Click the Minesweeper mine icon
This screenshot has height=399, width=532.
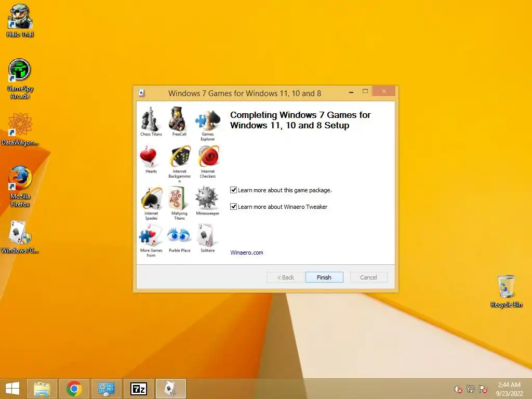tap(207, 197)
